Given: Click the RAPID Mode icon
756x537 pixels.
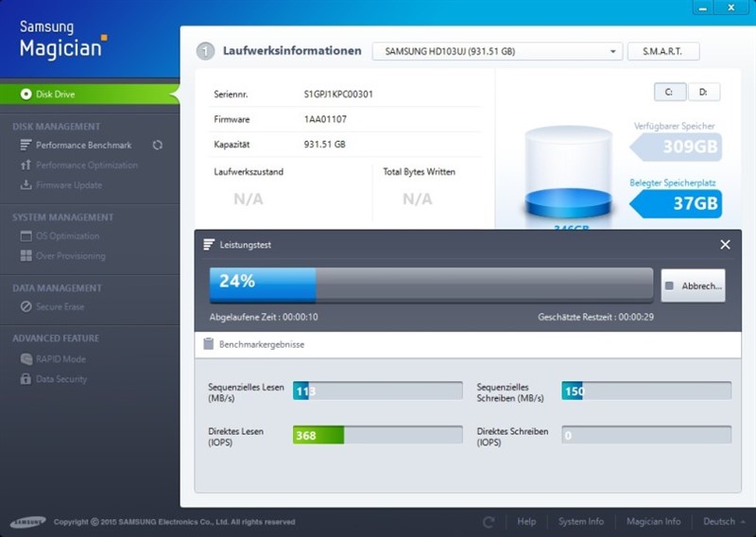Looking at the screenshot, I should click(26, 359).
